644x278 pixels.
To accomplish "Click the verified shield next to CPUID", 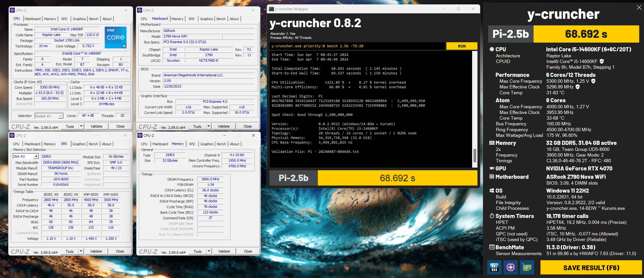I will click(602, 61).
